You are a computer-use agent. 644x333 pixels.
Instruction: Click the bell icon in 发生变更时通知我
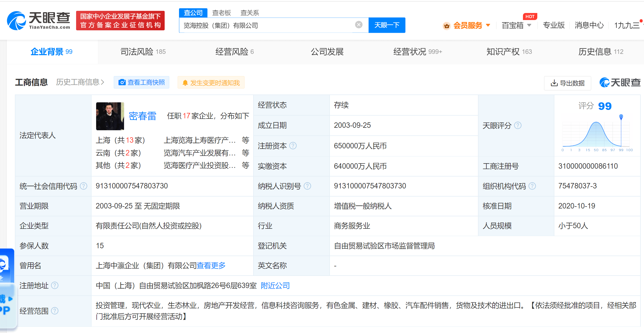185,83
